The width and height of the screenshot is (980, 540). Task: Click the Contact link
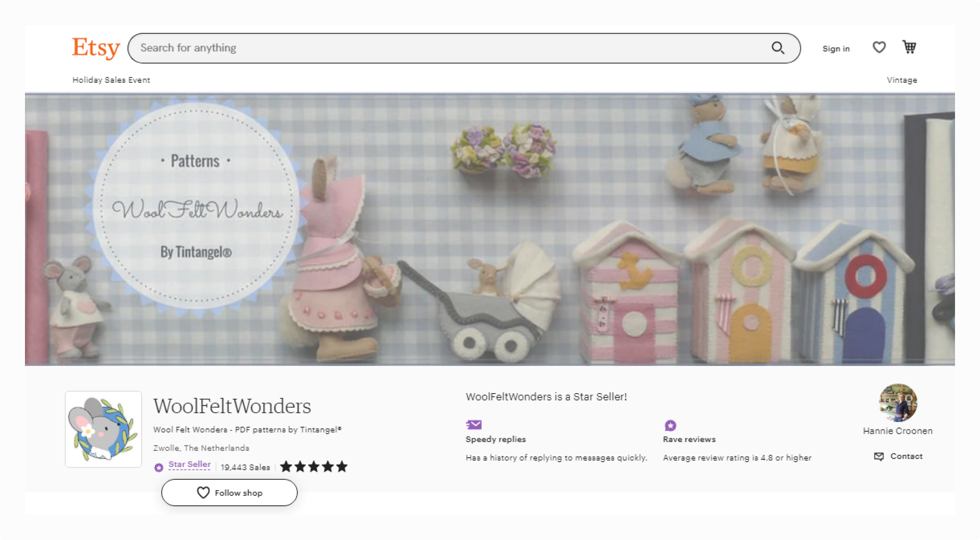(906, 456)
